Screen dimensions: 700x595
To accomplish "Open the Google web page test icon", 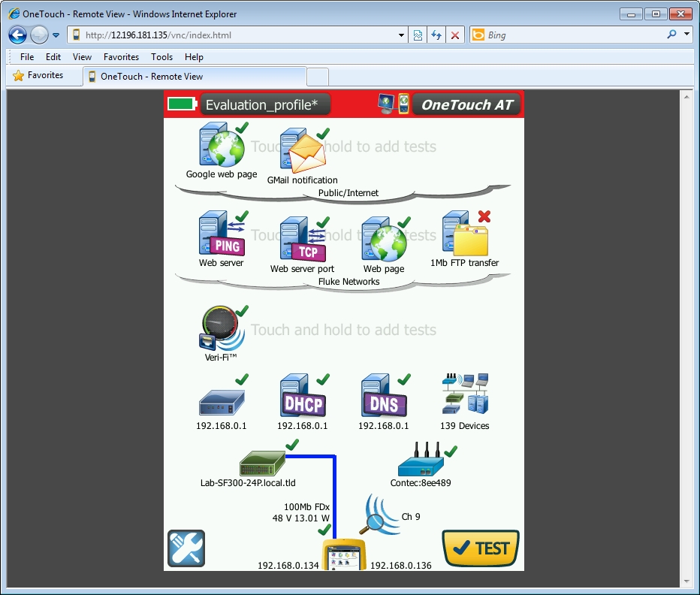I will (221, 146).
